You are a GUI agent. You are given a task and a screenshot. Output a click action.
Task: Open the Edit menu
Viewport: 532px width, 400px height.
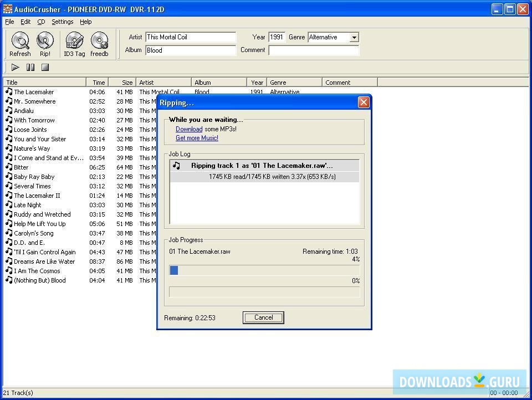pyautogui.click(x=25, y=22)
